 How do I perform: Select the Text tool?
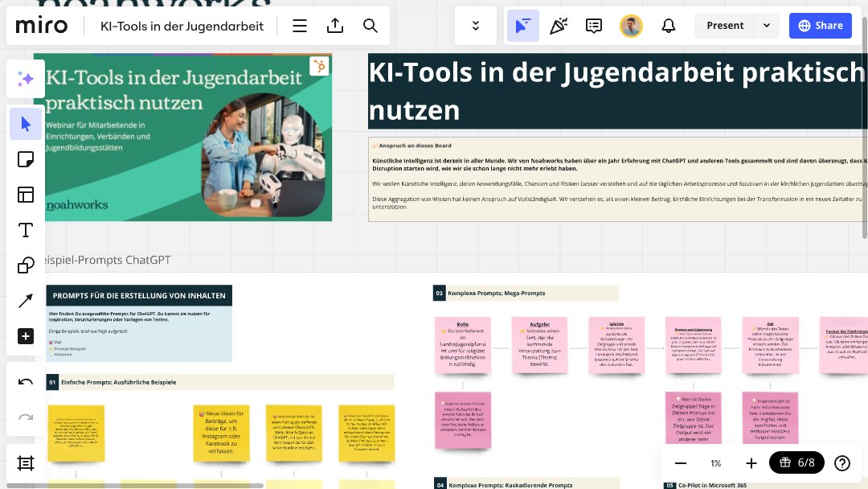[x=26, y=230]
